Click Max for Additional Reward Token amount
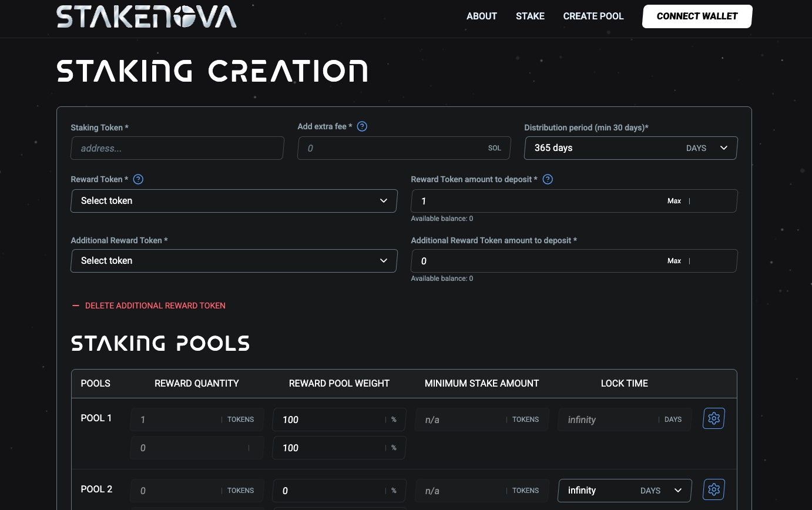This screenshot has width=812, height=510. point(674,260)
